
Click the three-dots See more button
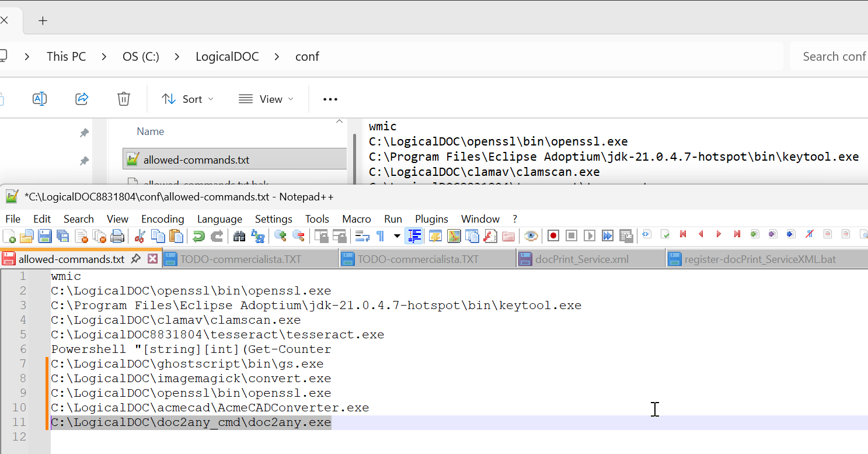click(330, 99)
